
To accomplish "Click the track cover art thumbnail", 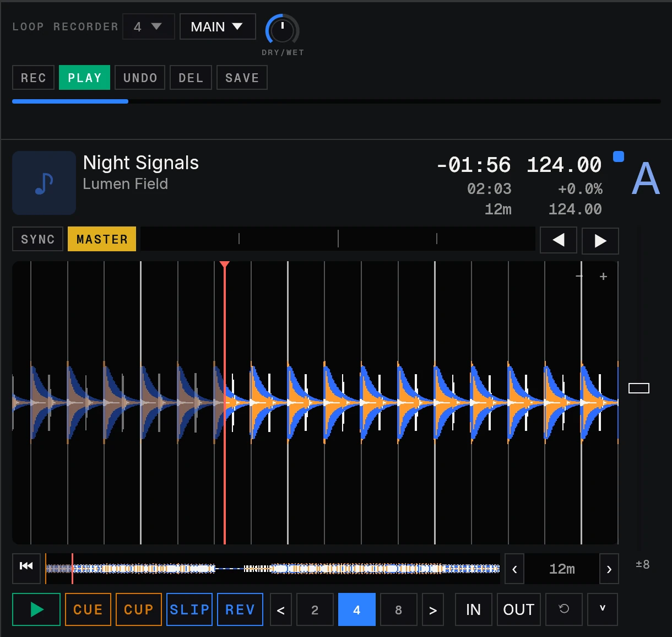I will [x=44, y=183].
